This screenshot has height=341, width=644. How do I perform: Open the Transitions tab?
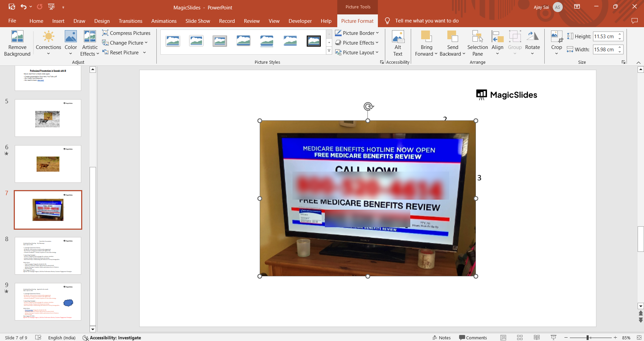point(130,21)
